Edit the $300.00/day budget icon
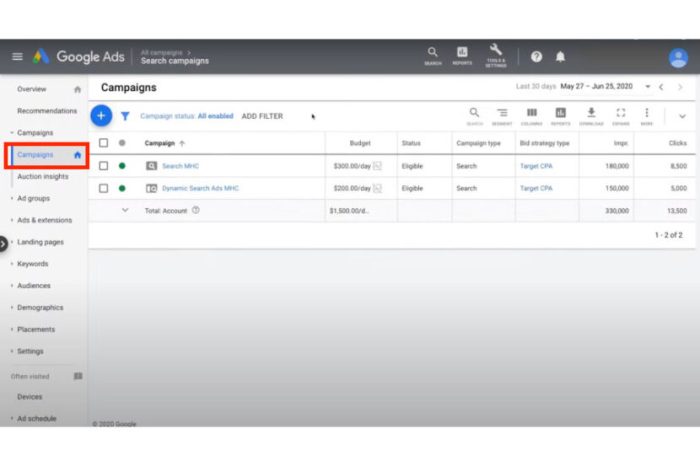The image size is (700, 466). click(x=377, y=166)
